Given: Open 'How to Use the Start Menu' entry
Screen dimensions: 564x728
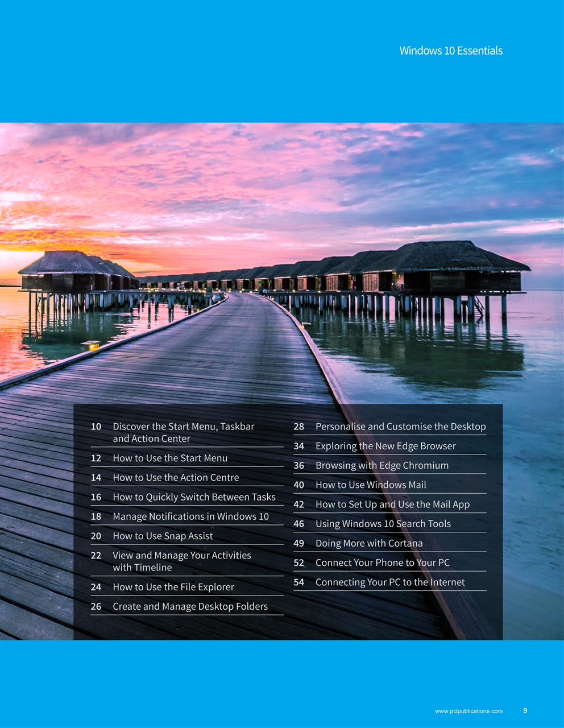Looking at the screenshot, I should [170, 458].
